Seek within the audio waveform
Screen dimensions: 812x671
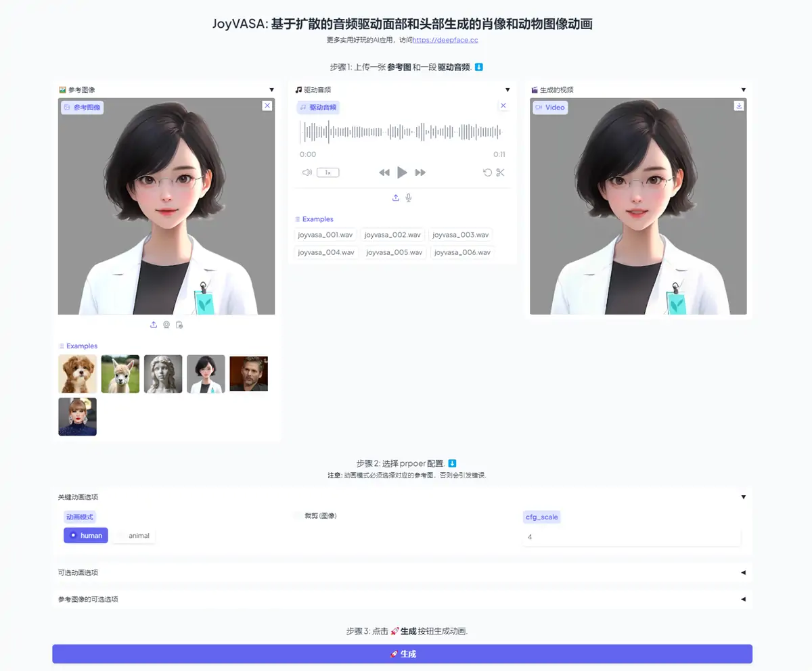tap(402, 133)
